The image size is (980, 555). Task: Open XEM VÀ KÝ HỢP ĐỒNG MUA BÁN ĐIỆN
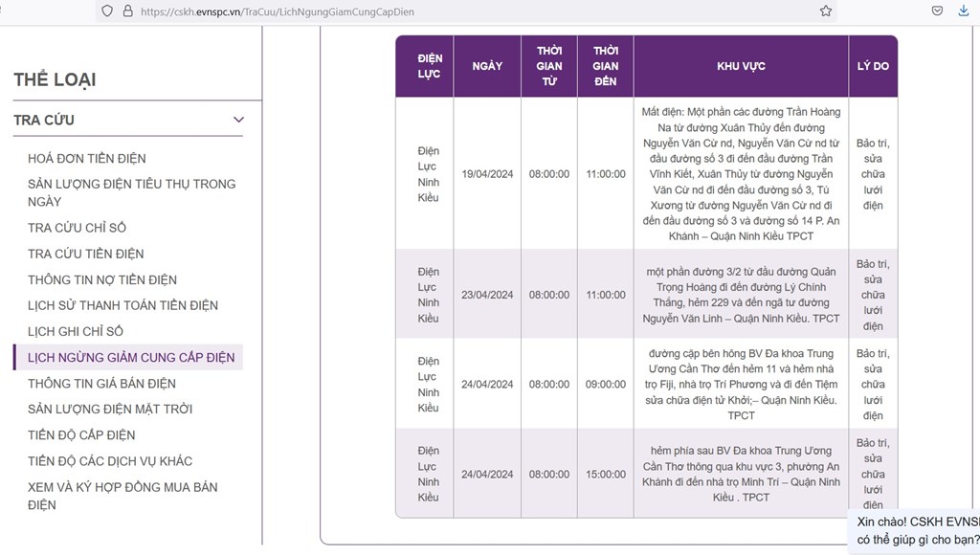122,496
